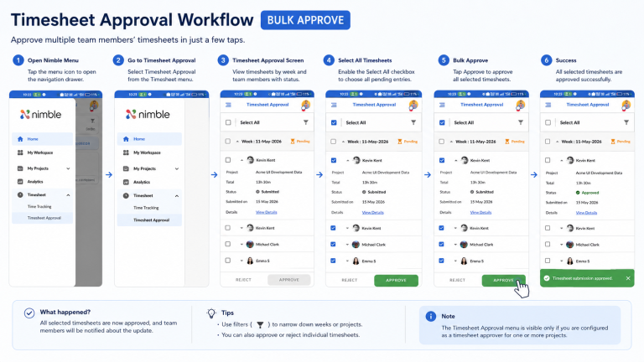The height and width of the screenshot is (362, 644).
Task: Open hamburger menu in step 4 screen
Action: click(334, 105)
